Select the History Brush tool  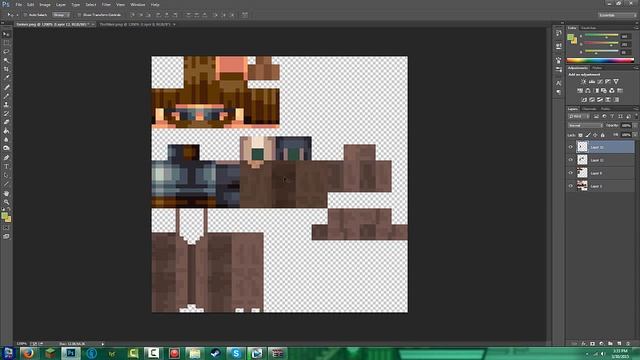tap(6, 113)
